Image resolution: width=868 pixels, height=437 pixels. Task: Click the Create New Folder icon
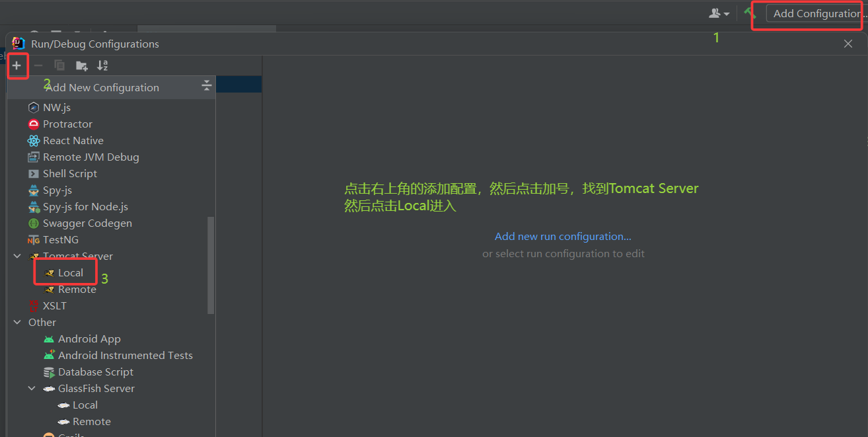(x=81, y=65)
